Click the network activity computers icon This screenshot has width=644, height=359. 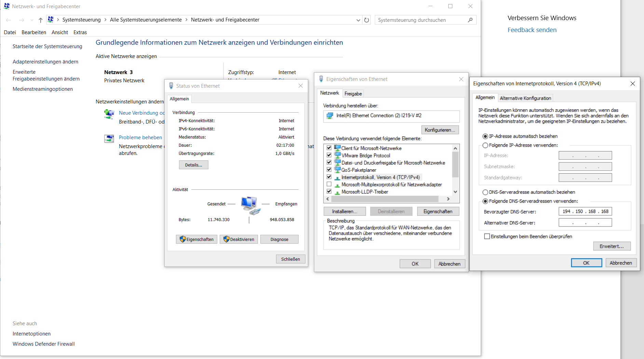(251, 205)
